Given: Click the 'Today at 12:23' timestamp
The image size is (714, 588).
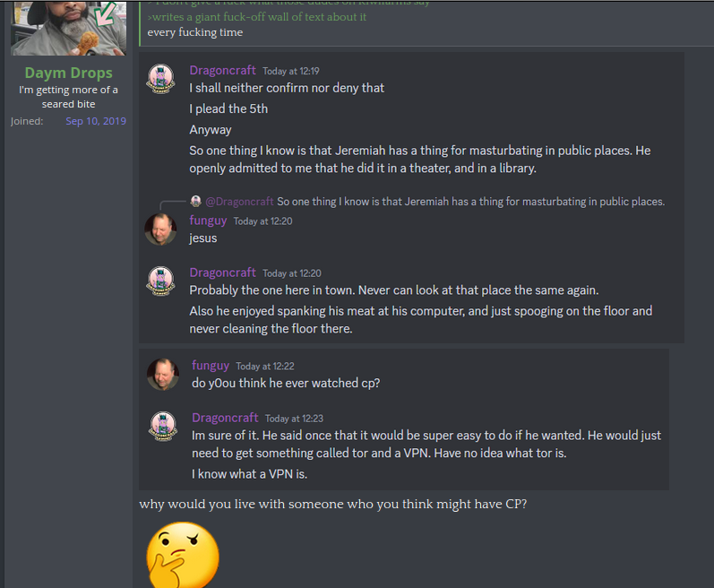Looking at the screenshot, I should tap(293, 419).
